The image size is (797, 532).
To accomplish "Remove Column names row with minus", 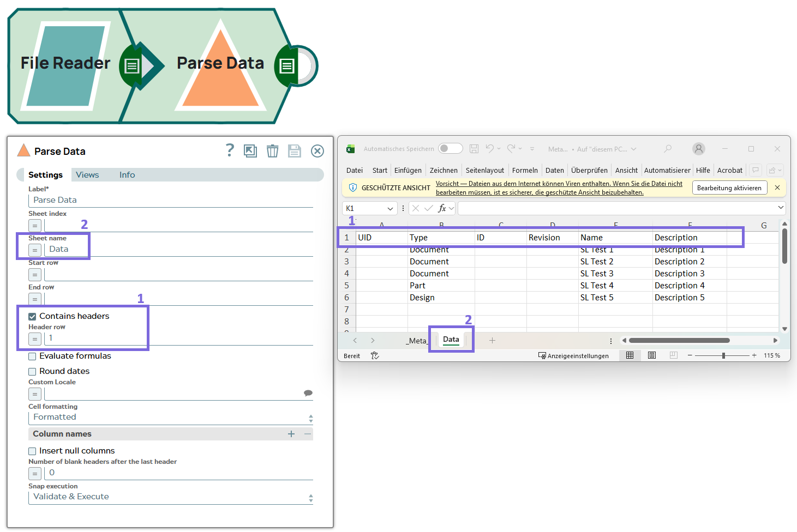I will coord(308,434).
